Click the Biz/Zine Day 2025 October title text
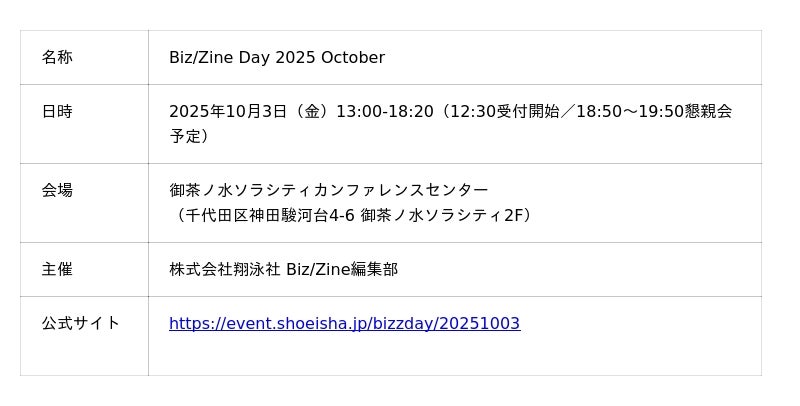This screenshot has height=406, width=800. coord(276,57)
